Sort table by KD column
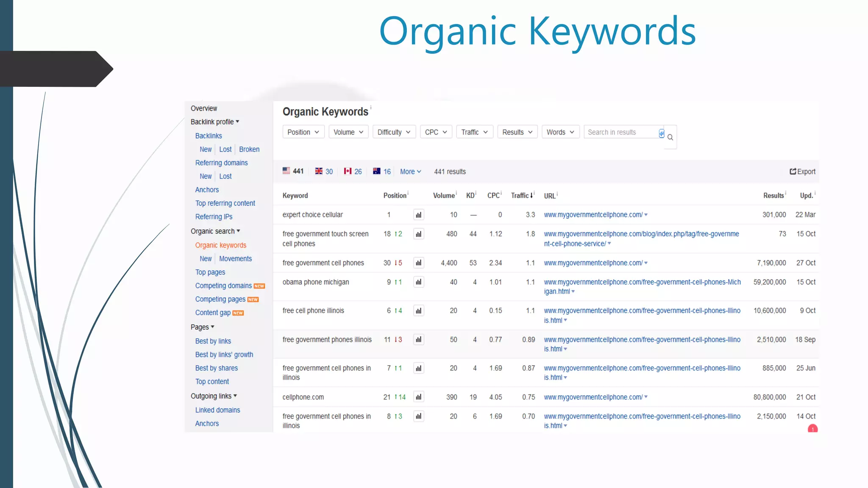Image resolution: width=868 pixels, height=488 pixels. (x=470, y=196)
